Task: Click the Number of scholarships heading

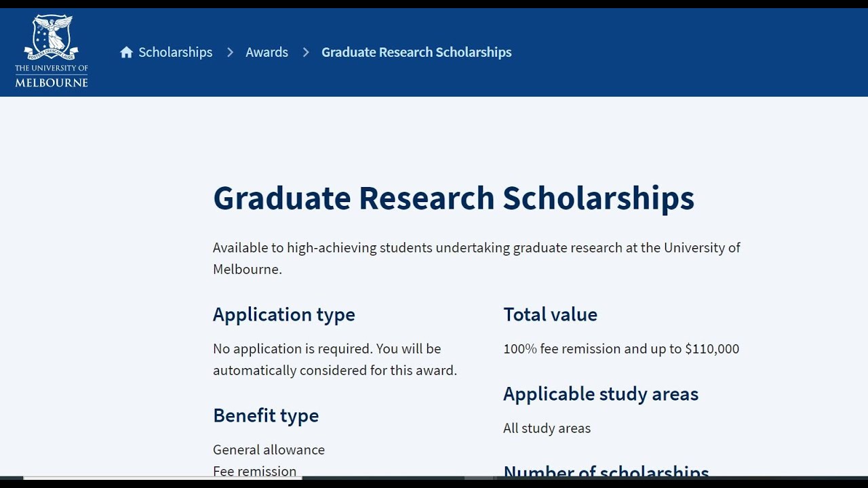Action: pyautogui.click(x=606, y=472)
